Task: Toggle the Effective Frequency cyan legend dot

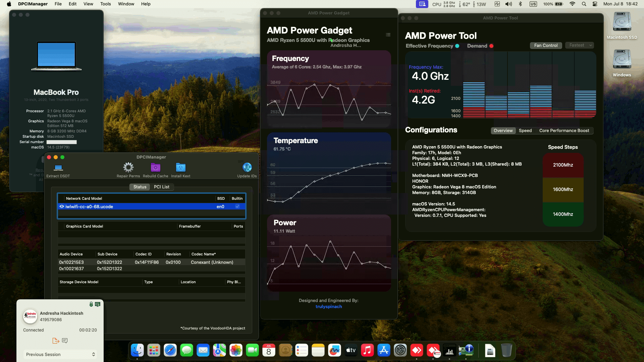Action: point(457,46)
